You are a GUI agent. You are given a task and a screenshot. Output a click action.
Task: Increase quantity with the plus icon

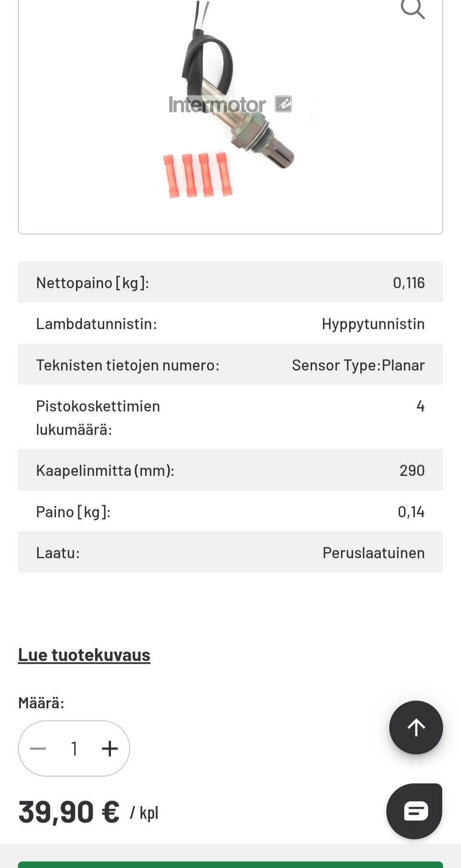pyautogui.click(x=110, y=749)
